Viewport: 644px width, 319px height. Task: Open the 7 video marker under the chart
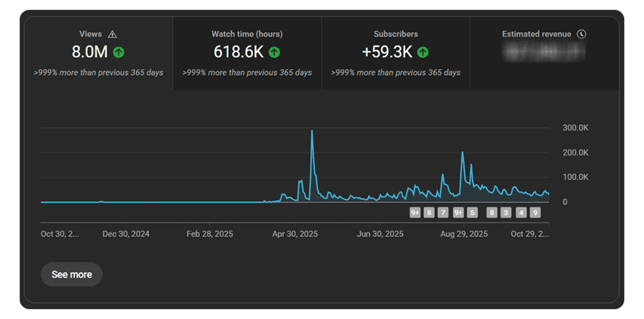[443, 212]
